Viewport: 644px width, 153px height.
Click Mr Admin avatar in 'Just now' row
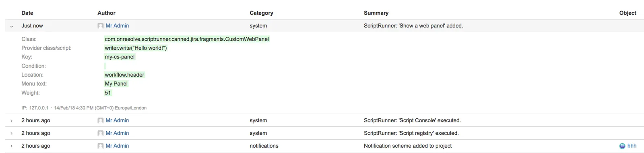click(101, 26)
